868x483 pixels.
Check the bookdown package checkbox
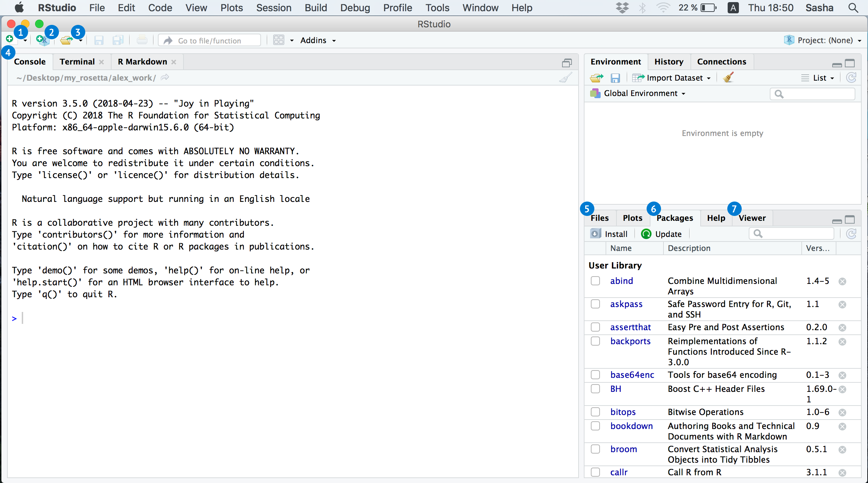[595, 426]
